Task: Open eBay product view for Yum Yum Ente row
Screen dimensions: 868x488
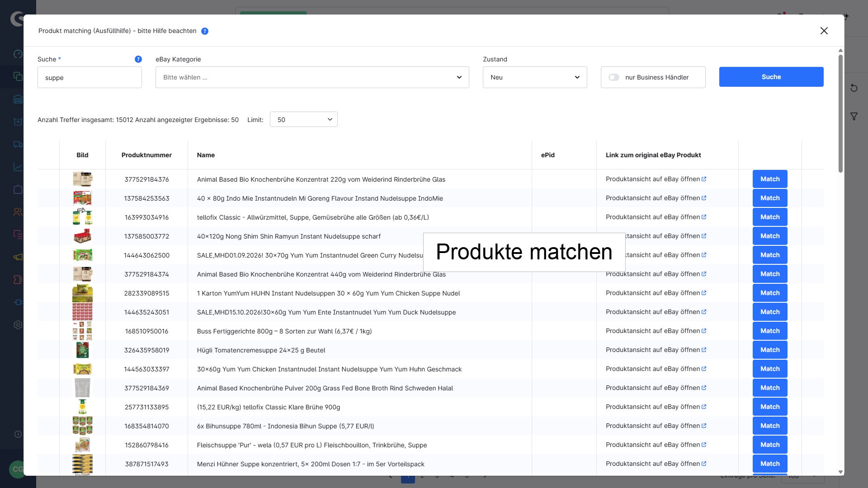Action: [656, 312]
